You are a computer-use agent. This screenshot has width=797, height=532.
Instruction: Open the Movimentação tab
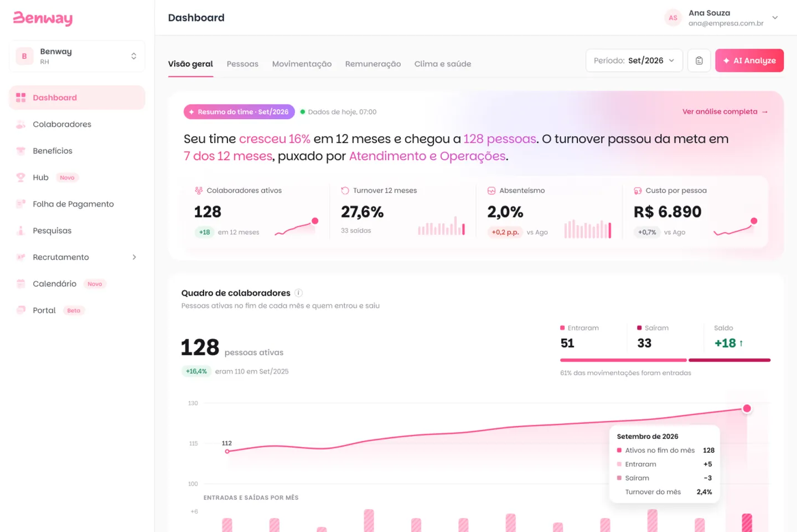[x=302, y=64]
